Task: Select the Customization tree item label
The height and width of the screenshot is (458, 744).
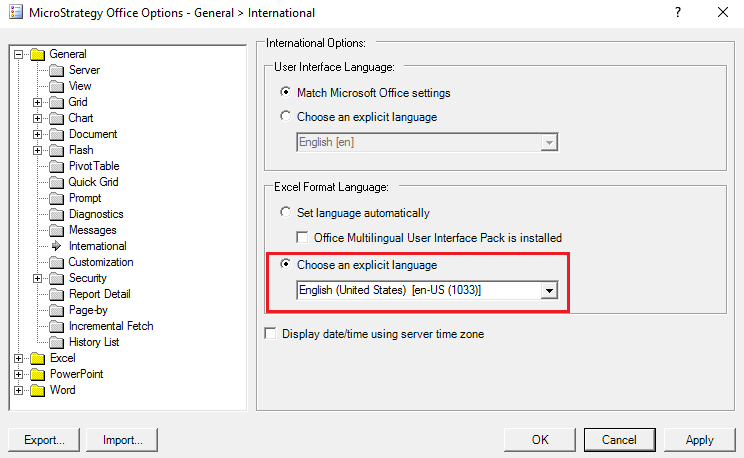Action: tap(101, 262)
